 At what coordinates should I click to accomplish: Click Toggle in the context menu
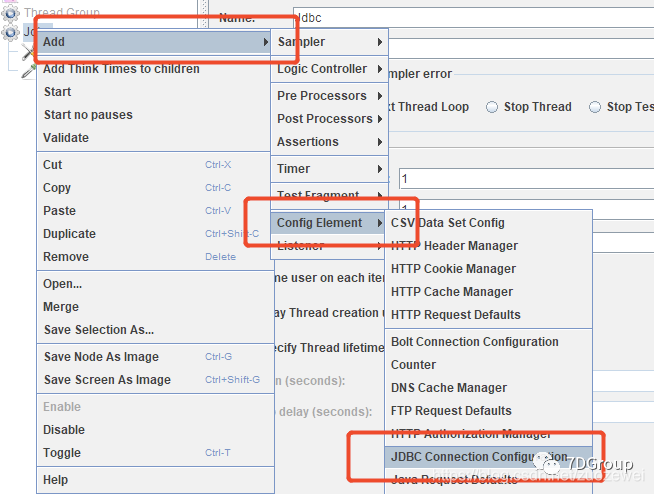tap(155, 453)
